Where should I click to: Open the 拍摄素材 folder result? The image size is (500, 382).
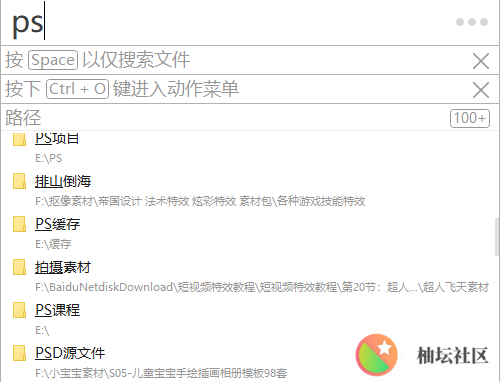(63, 267)
